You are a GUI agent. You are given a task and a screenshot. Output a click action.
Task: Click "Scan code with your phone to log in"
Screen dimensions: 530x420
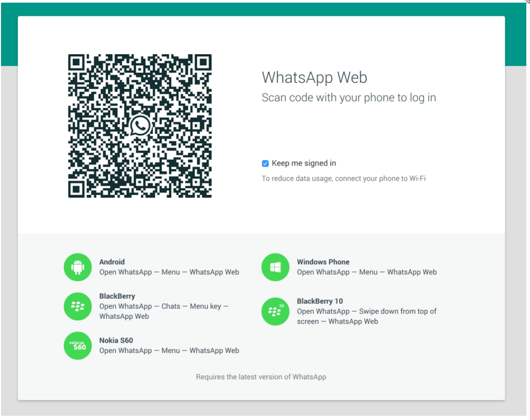[349, 97]
